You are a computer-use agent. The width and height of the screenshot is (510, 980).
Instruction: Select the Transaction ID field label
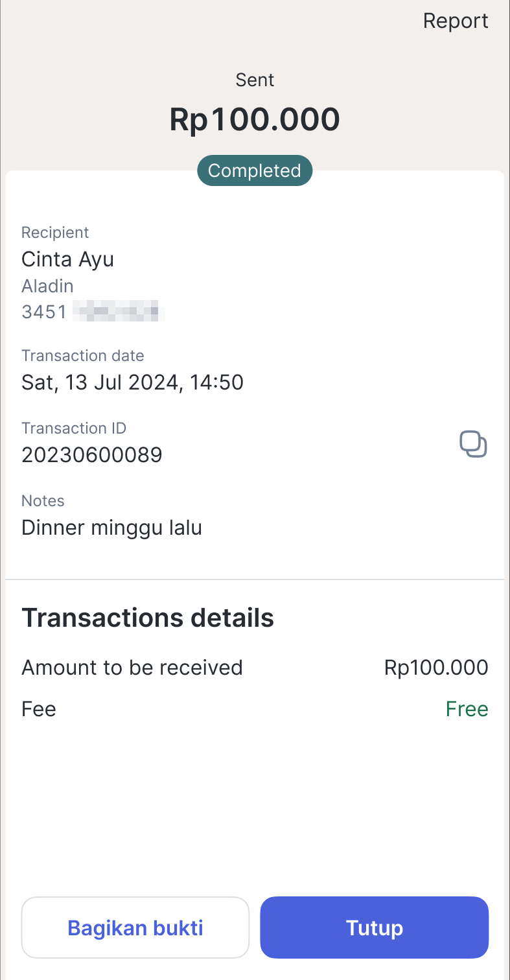[74, 428]
